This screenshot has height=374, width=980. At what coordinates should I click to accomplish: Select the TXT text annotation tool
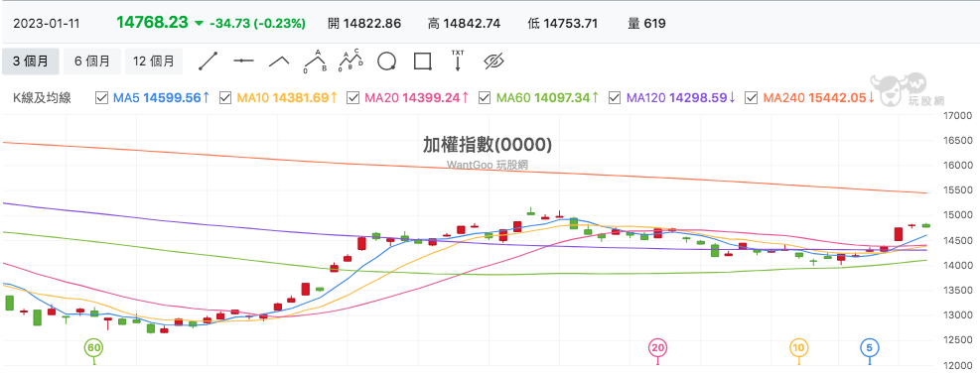(458, 61)
